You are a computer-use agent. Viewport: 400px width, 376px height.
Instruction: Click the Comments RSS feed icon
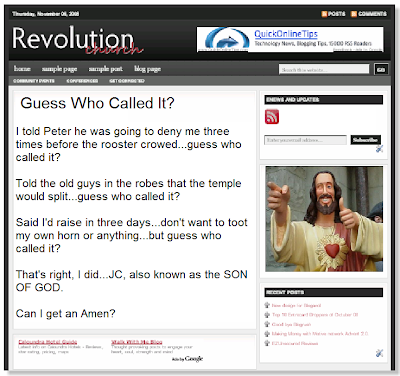click(x=354, y=14)
